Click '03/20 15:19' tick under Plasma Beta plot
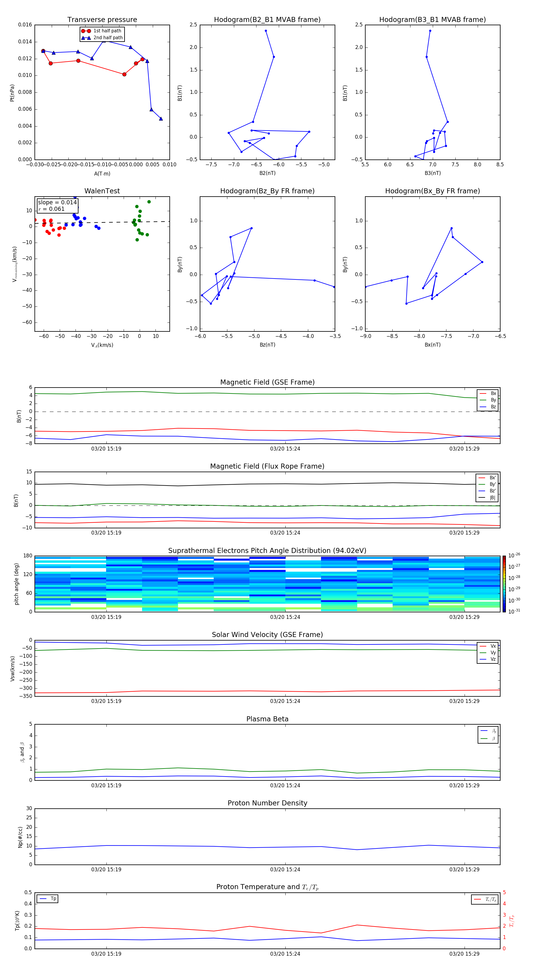The height and width of the screenshot is (980, 535). pyautogui.click(x=106, y=785)
